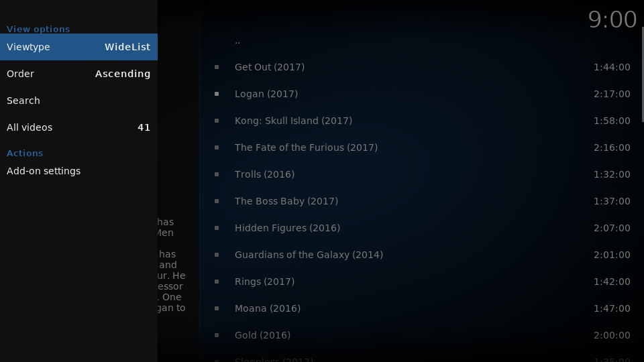Image resolution: width=644 pixels, height=362 pixels.
Task: Change the Viewtype WideList option
Action: (78, 47)
